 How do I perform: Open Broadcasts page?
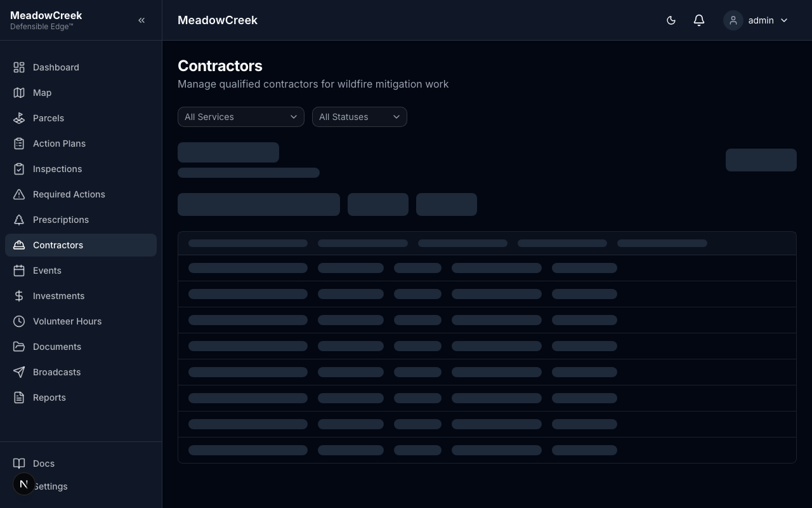tap(81, 372)
